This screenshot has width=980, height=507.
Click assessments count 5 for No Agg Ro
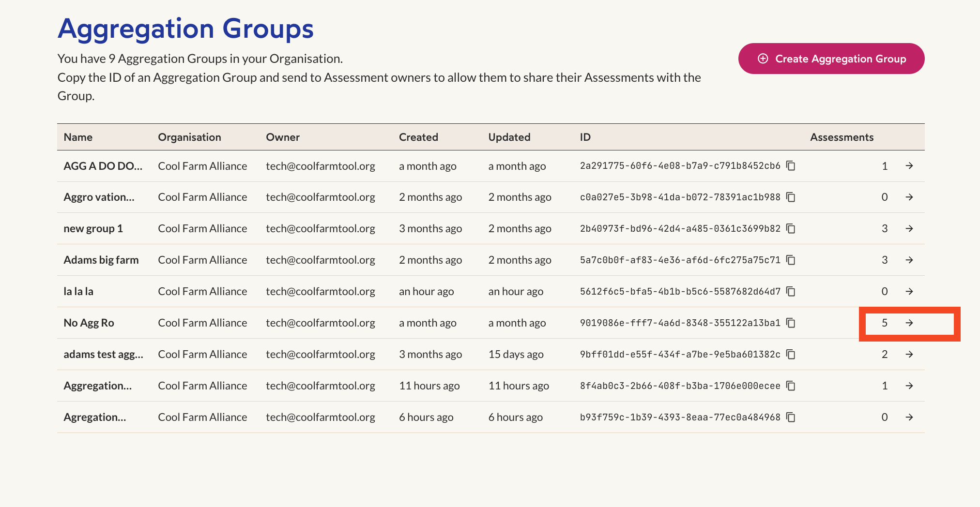(x=885, y=323)
